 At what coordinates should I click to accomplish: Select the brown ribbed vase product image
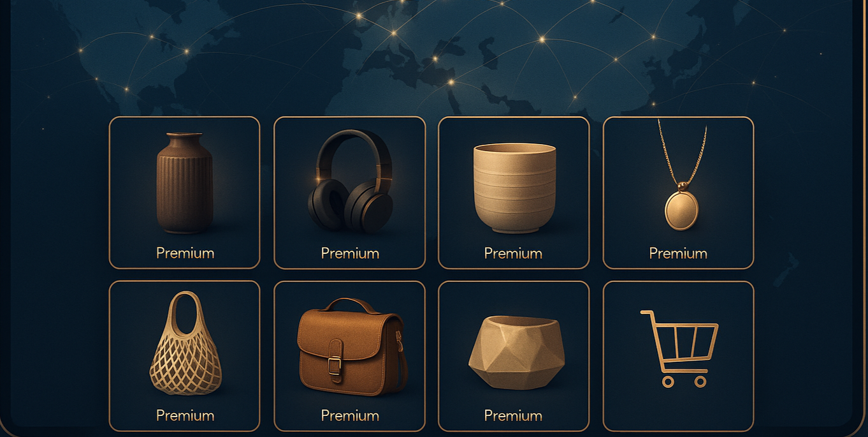[x=184, y=182]
